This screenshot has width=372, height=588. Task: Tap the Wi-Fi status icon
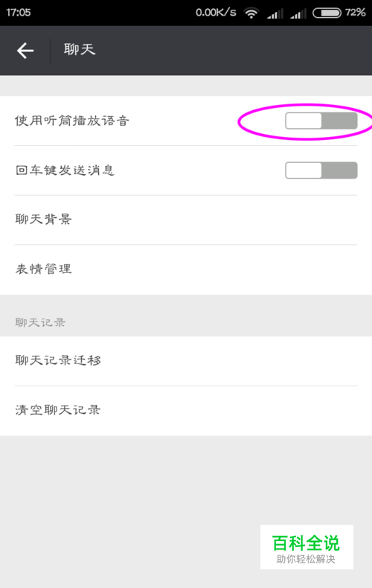pos(251,13)
